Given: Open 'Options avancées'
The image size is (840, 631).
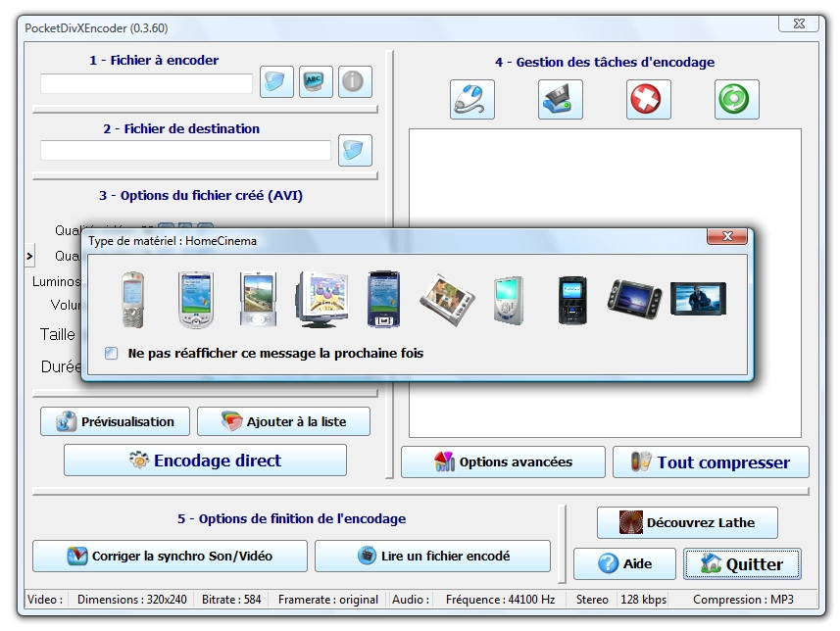Looking at the screenshot, I should (x=502, y=461).
